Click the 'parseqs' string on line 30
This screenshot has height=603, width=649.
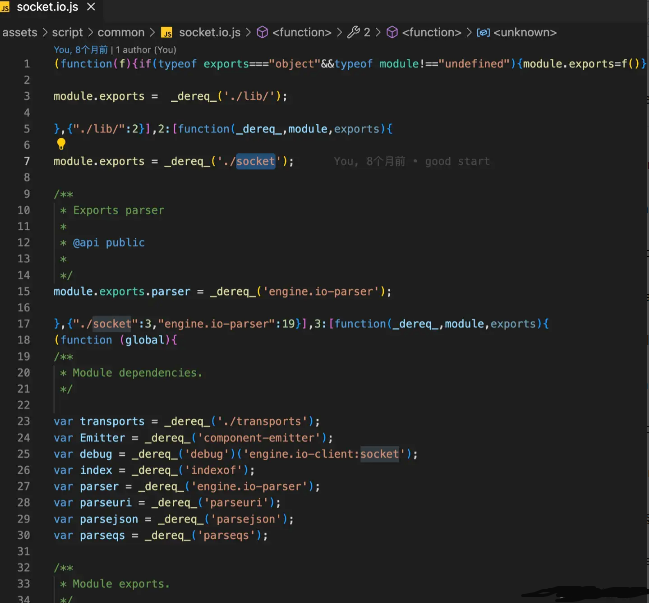(x=226, y=535)
